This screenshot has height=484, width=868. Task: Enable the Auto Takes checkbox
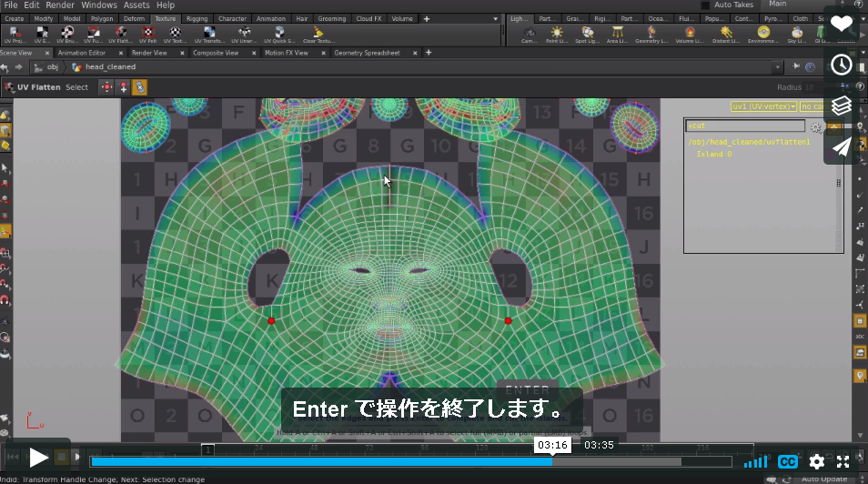(705, 5)
